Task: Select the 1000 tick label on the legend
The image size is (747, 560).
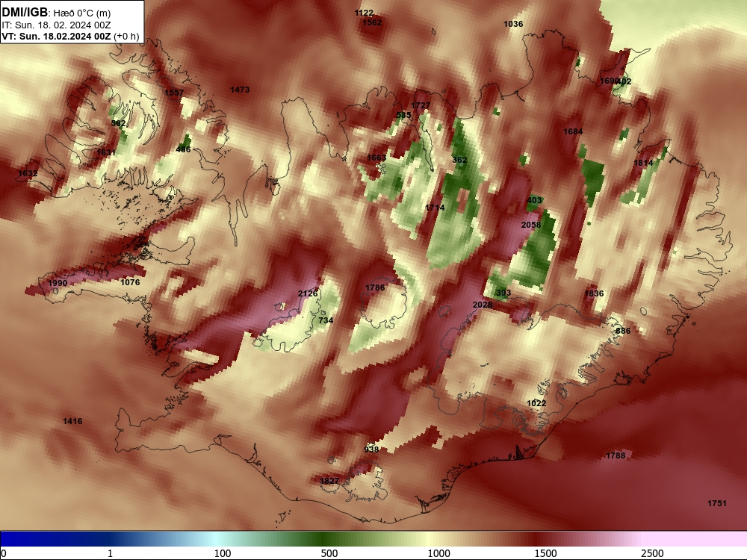Action: (x=438, y=553)
